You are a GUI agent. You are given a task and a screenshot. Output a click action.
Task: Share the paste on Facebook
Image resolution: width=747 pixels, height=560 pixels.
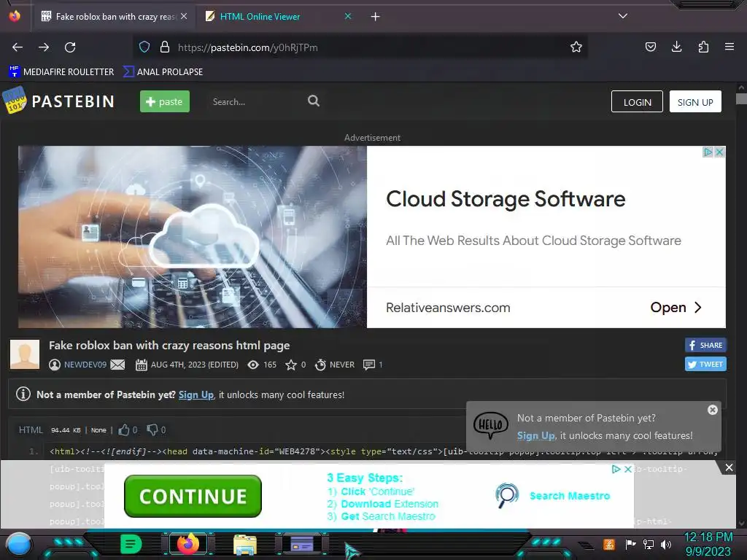705,345
